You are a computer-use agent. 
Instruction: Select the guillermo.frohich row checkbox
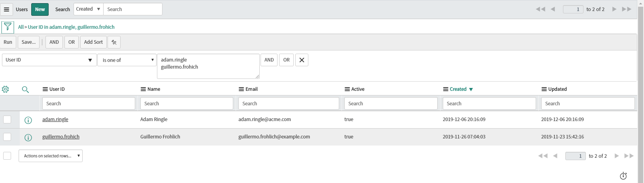coord(7,137)
